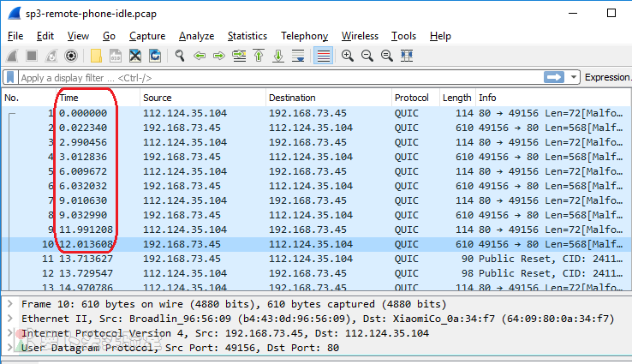This screenshot has width=632, height=364.
Task: Jump to the first packet icon
Action: 259,56
